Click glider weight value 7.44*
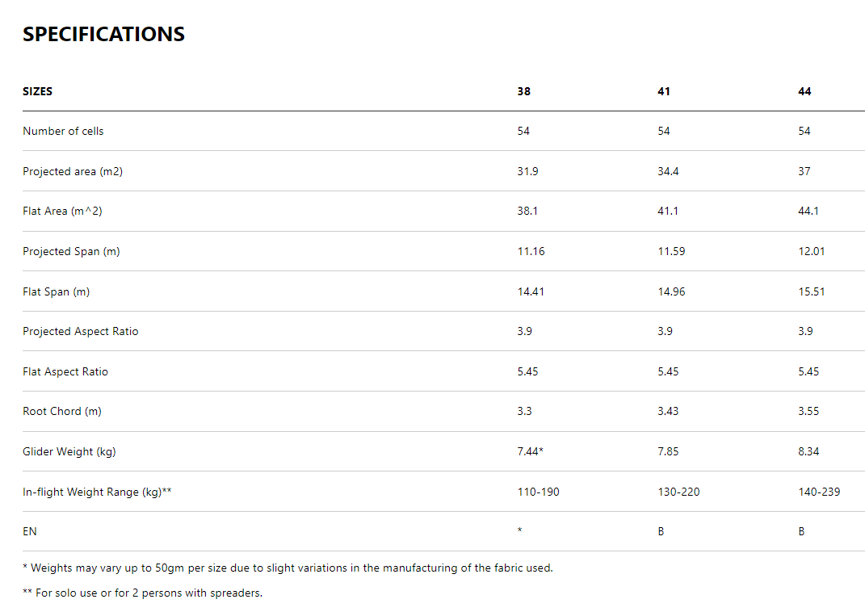Image resolution: width=865 pixels, height=616 pixels. (530, 451)
